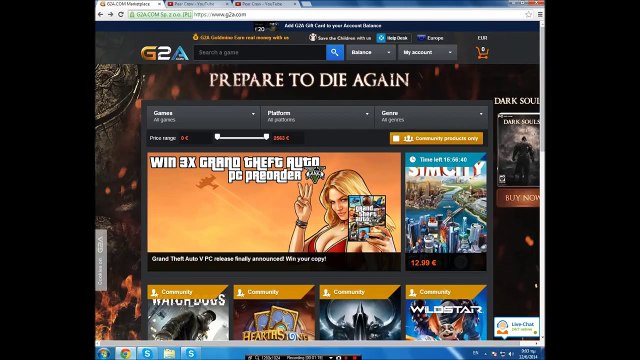This screenshot has height=360, width=640.
Task: Toggle Community products only checkbox
Action: 396,138
